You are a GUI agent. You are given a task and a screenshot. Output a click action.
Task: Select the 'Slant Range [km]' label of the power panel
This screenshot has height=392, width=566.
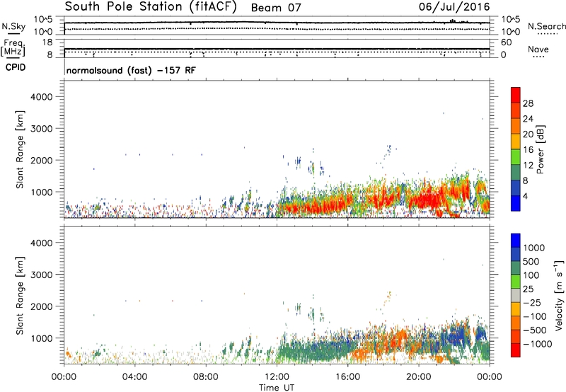coord(20,149)
